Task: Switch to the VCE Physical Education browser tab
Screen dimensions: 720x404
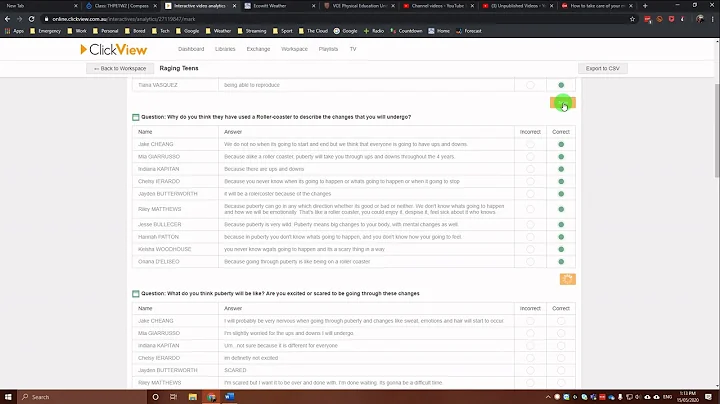Action: point(359,6)
